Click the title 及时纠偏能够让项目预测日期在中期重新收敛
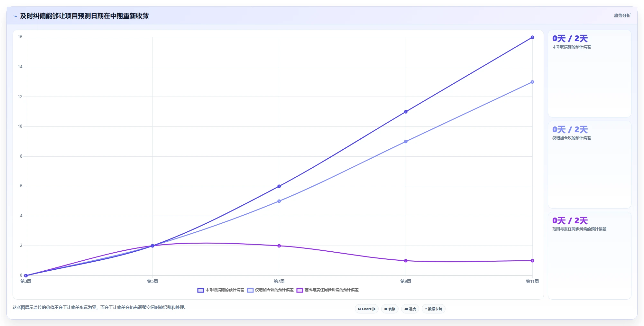The height and width of the screenshot is (326, 644). 84,16
